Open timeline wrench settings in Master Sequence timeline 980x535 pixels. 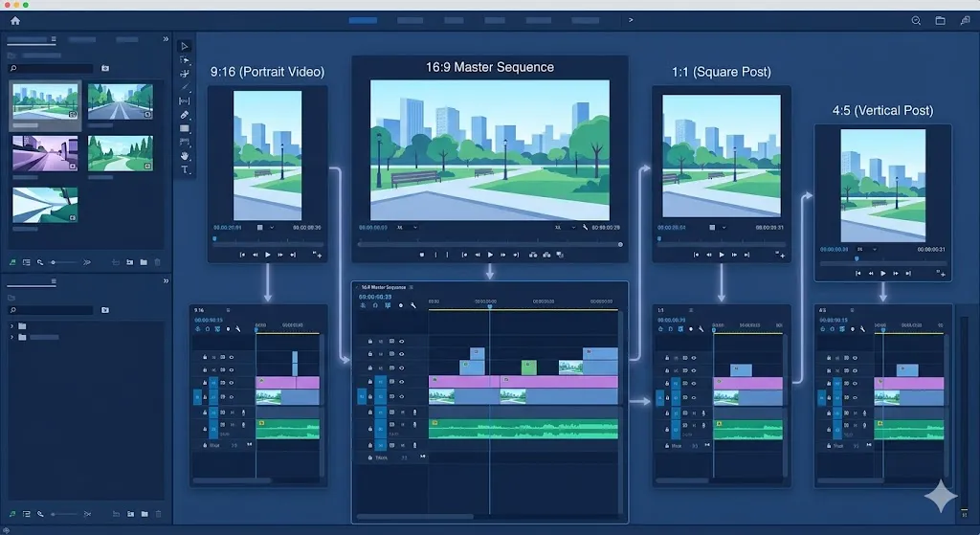tap(413, 305)
